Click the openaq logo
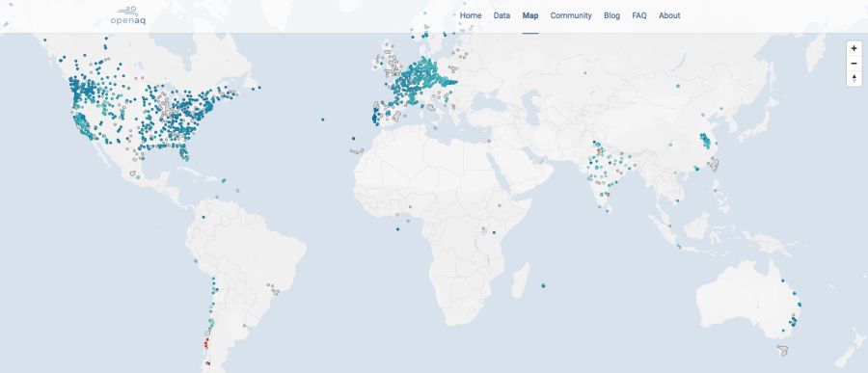Screen dimensions: 868x373 click(128, 15)
